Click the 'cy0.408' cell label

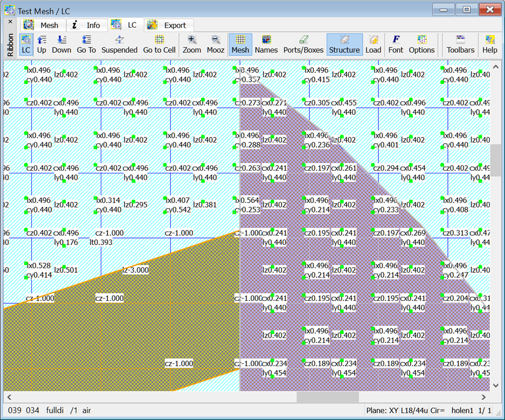click(x=455, y=209)
